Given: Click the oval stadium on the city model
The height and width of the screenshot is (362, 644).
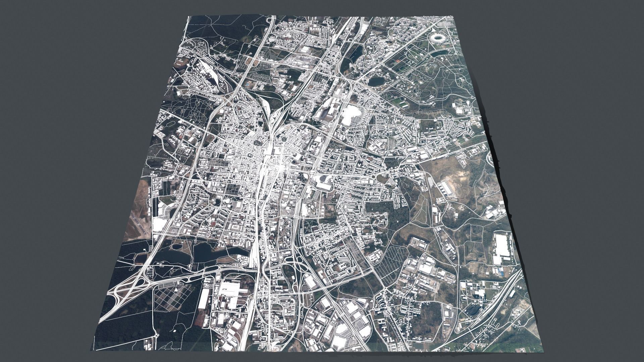Looking at the screenshot, I should pyautogui.click(x=438, y=37).
